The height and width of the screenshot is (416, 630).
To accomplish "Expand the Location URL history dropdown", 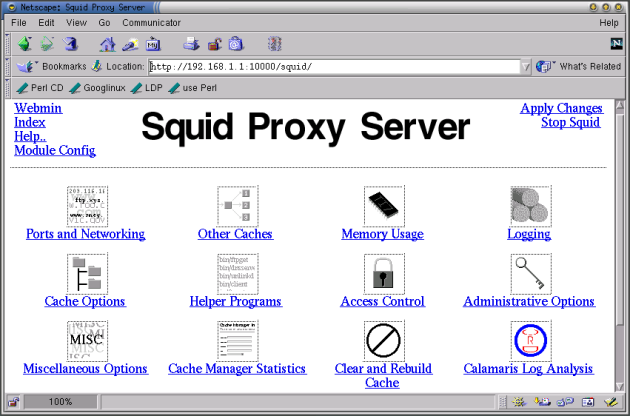I will (526, 67).
